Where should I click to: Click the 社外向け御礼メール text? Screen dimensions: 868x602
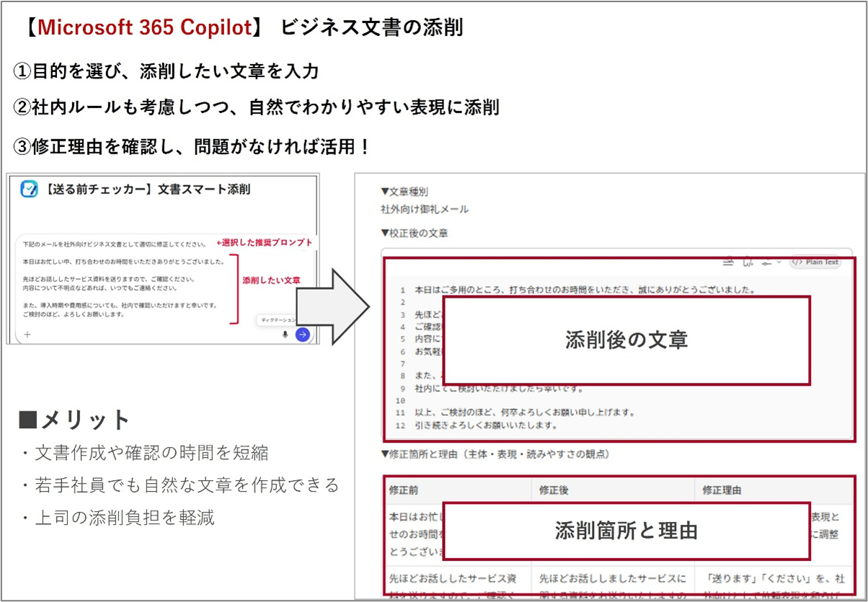pyautogui.click(x=425, y=209)
